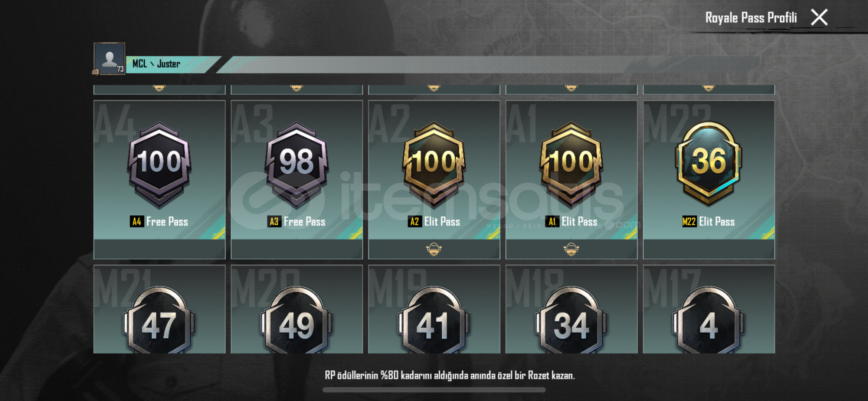
Task: Select the A4 Free Pass badge showing 100
Action: [x=159, y=163]
